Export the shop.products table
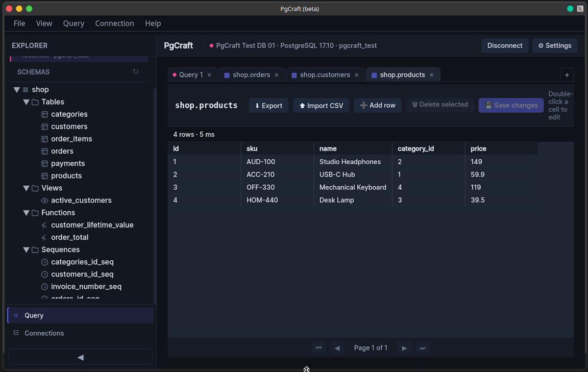The height and width of the screenshot is (372, 588). click(269, 105)
